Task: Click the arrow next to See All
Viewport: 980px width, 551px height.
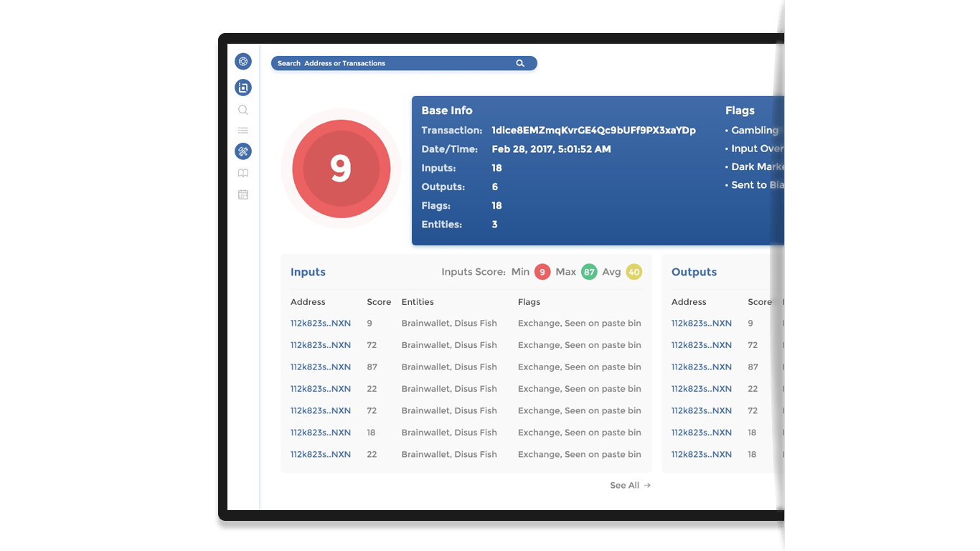Action: click(647, 486)
